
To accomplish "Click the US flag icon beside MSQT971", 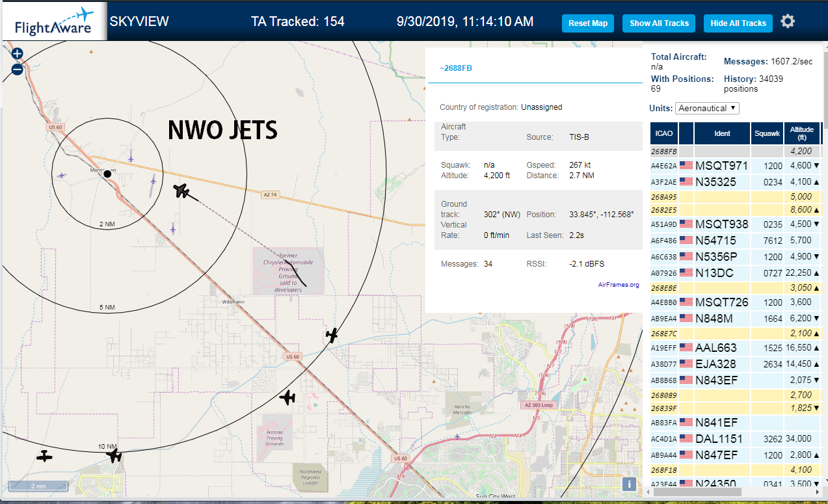I will (x=686, y=166).
